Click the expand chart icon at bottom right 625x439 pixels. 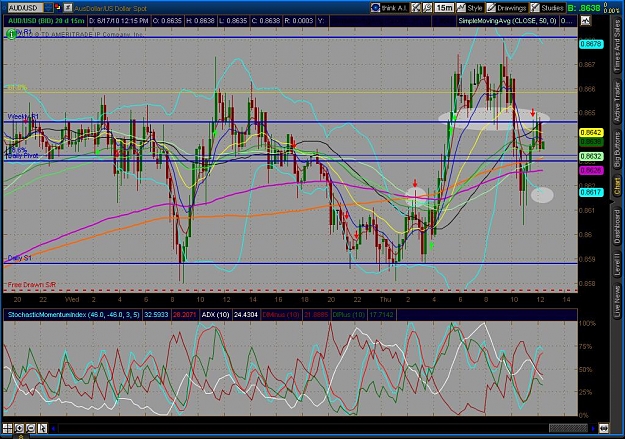pyautogui.click(x=604, y=429)
